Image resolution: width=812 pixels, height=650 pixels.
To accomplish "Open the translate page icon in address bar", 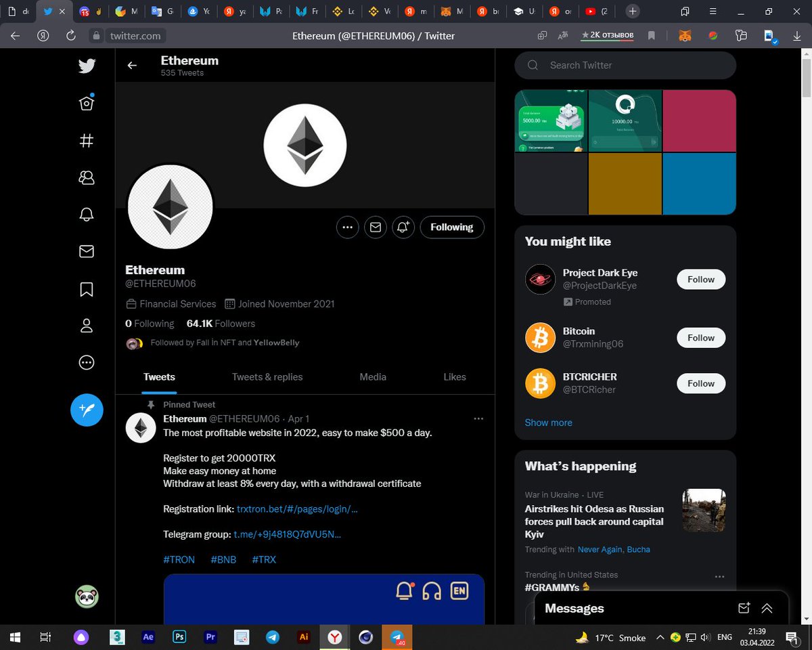I will pos(563,35).
